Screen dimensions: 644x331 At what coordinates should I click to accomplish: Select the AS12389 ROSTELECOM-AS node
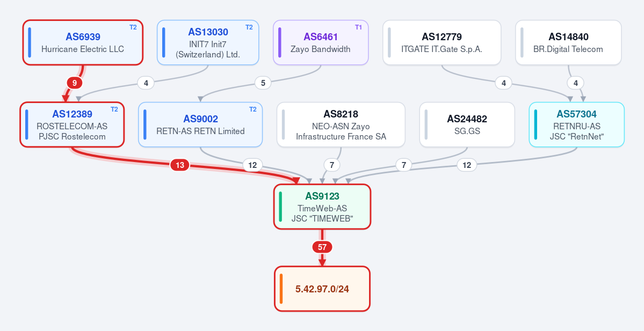tap(73, 124)
